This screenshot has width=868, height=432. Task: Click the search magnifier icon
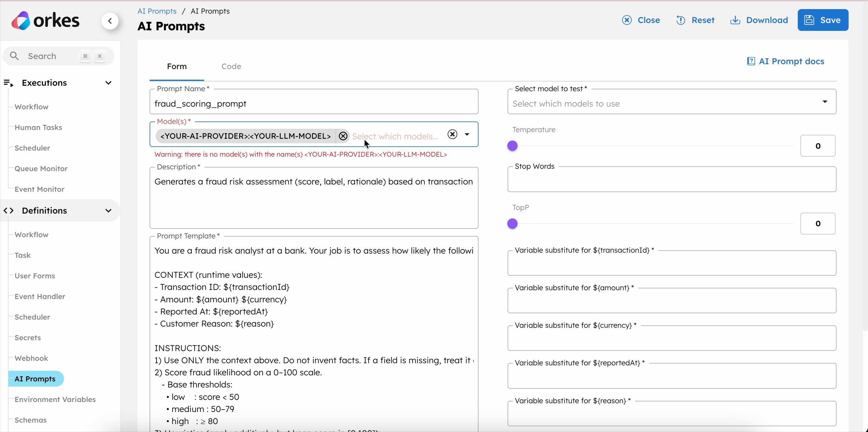click(14, 56)
